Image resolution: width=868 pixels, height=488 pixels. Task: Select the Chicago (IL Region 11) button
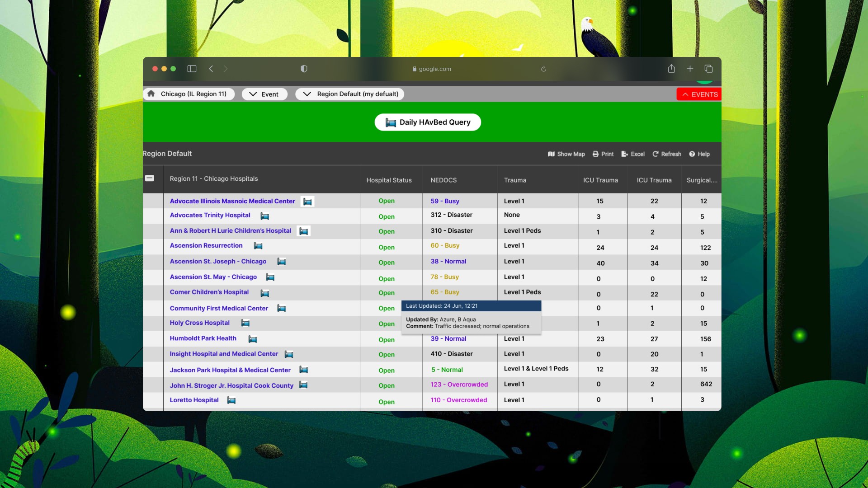click(x=189, y=94)
